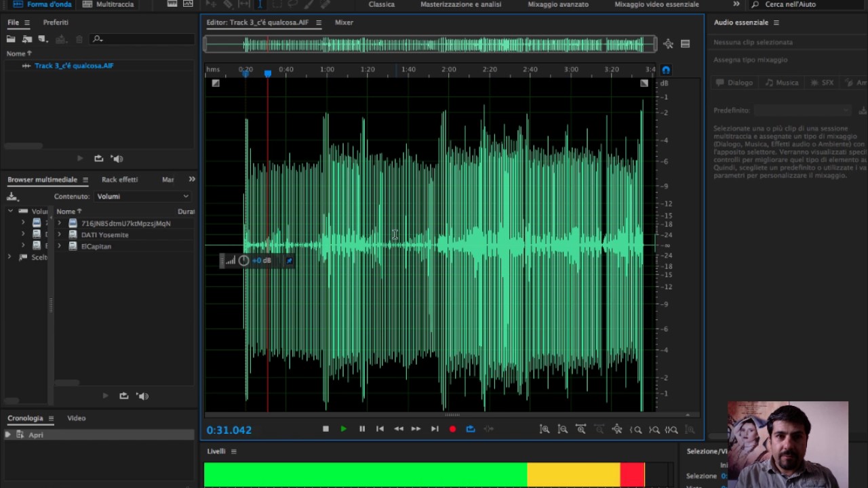This screenshot has height=488, width=868.
Task: Open the Video tab
Action: tap(76, 418)
